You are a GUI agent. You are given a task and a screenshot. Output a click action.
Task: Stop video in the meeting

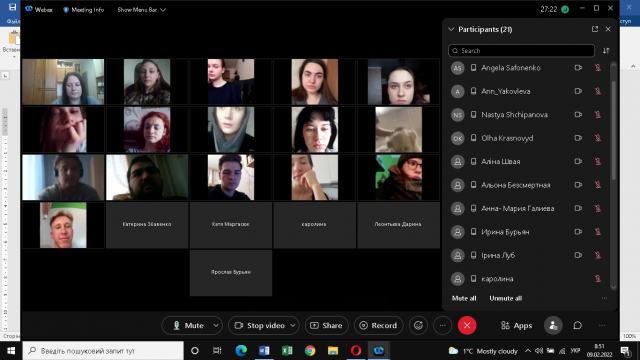(x=260, y=325)
